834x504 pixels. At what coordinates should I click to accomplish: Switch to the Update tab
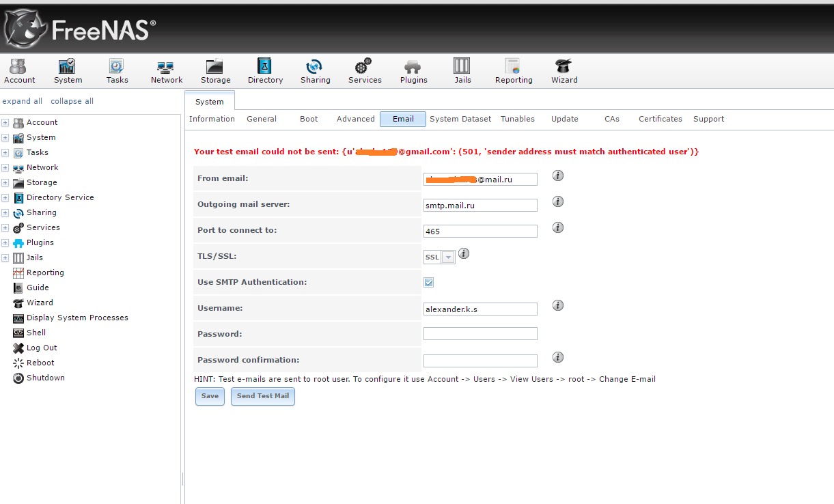point(565,119)
